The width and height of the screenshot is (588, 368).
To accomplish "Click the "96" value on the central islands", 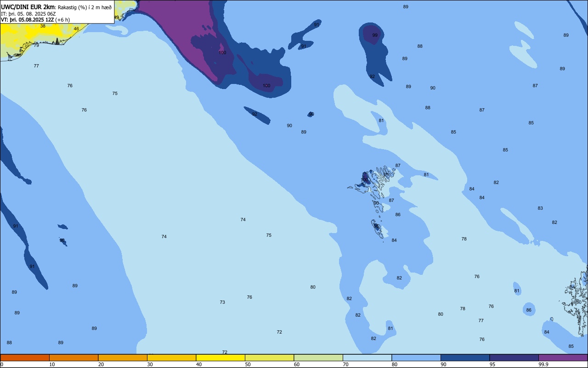I will (376, 226).
